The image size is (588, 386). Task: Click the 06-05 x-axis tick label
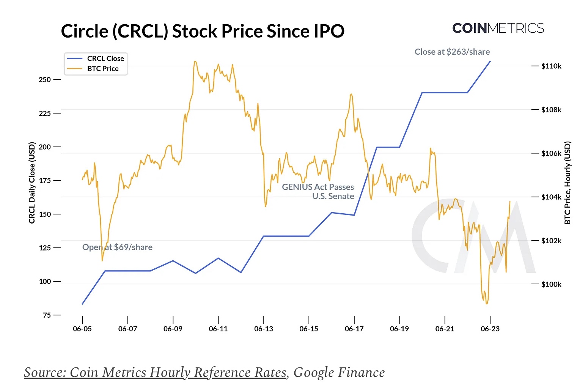[x=82, y=329]
